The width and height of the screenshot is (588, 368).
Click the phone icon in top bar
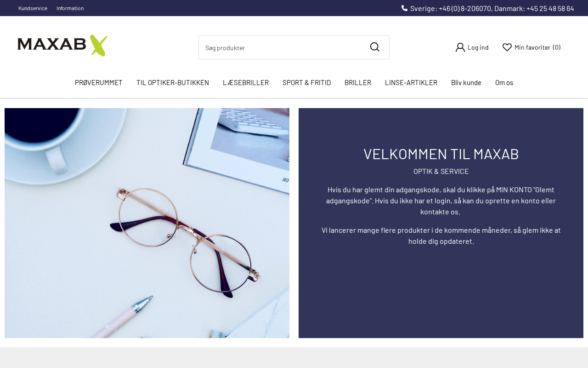(404, 8)
